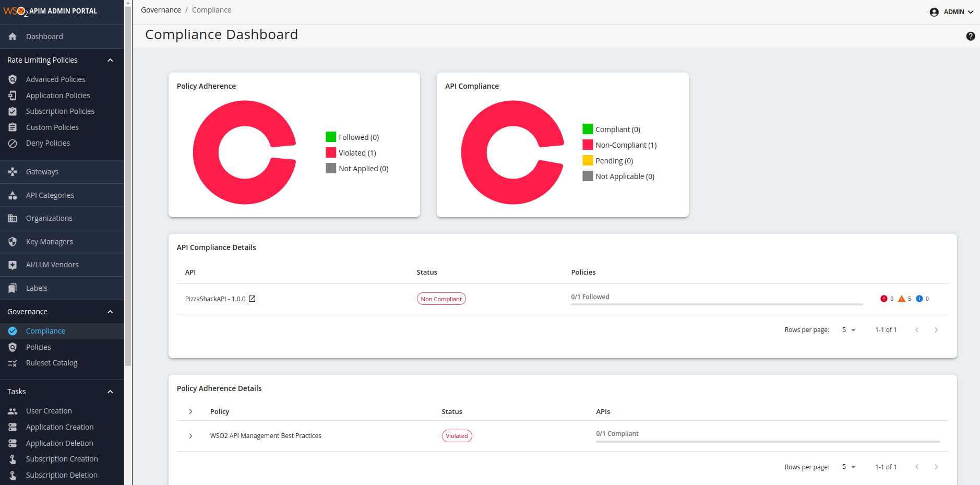Click the Not Applicable (0) legend label

pyautogui.click(x=625, y=176)
